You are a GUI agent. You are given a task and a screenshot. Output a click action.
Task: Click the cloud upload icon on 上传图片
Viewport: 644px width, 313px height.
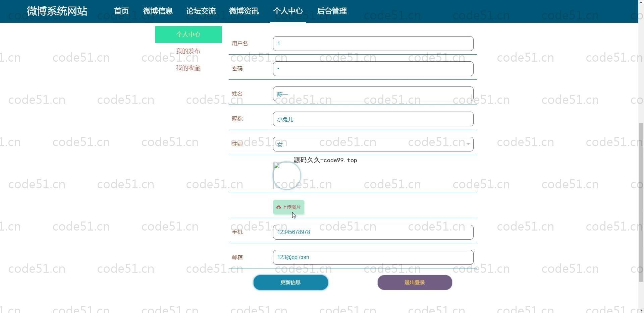(278, 207)
